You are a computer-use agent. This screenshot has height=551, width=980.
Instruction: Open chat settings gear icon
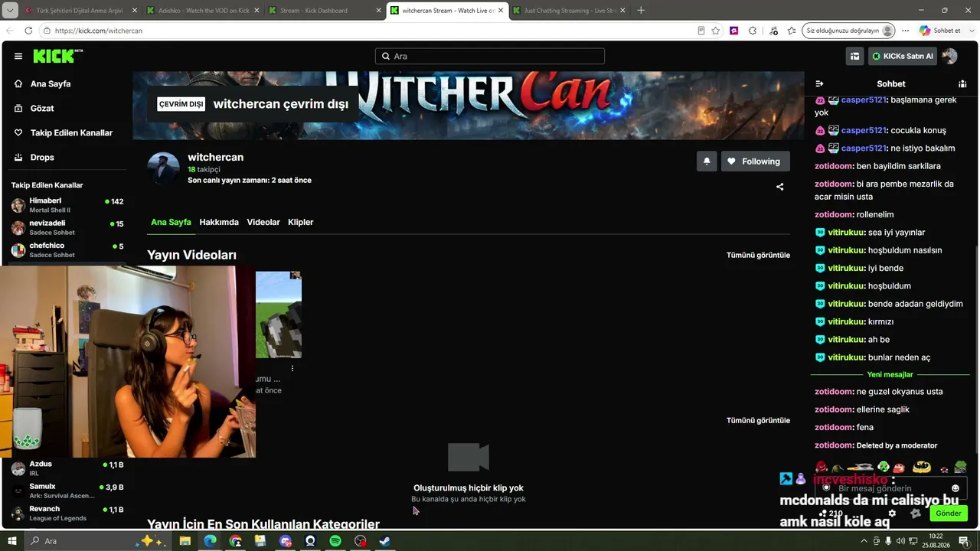pyautogui.click(x=892, y=514)
